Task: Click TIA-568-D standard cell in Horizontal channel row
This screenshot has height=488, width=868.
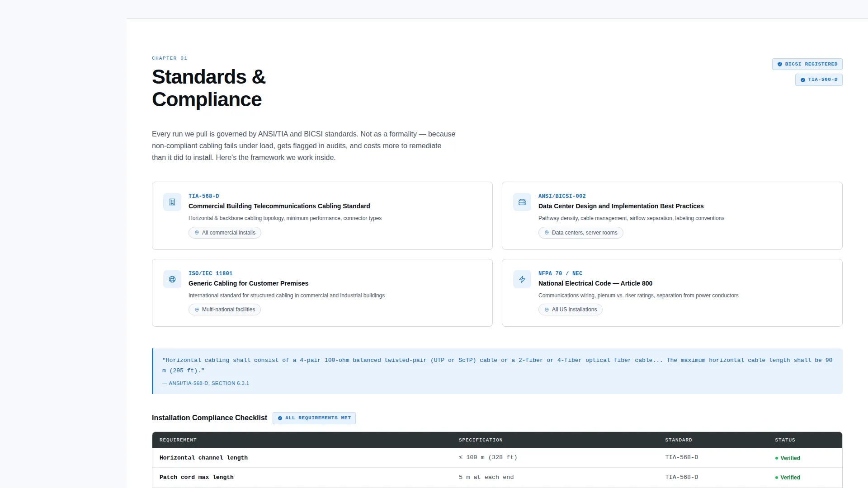Action: click(681, 457)
